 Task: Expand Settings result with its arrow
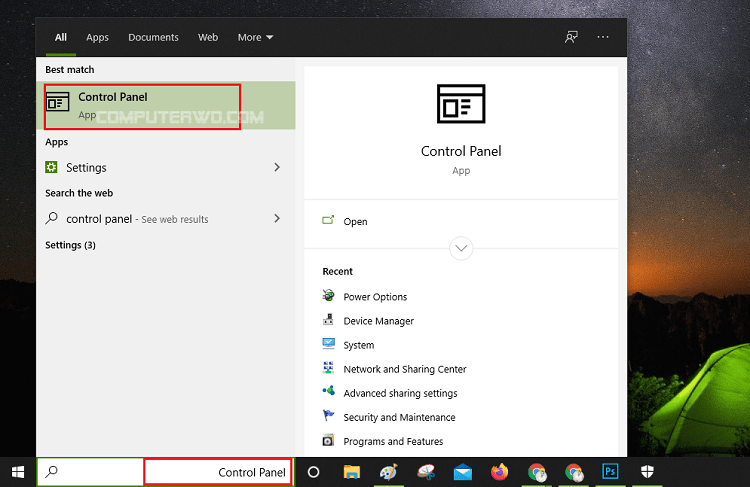[277, 167]
